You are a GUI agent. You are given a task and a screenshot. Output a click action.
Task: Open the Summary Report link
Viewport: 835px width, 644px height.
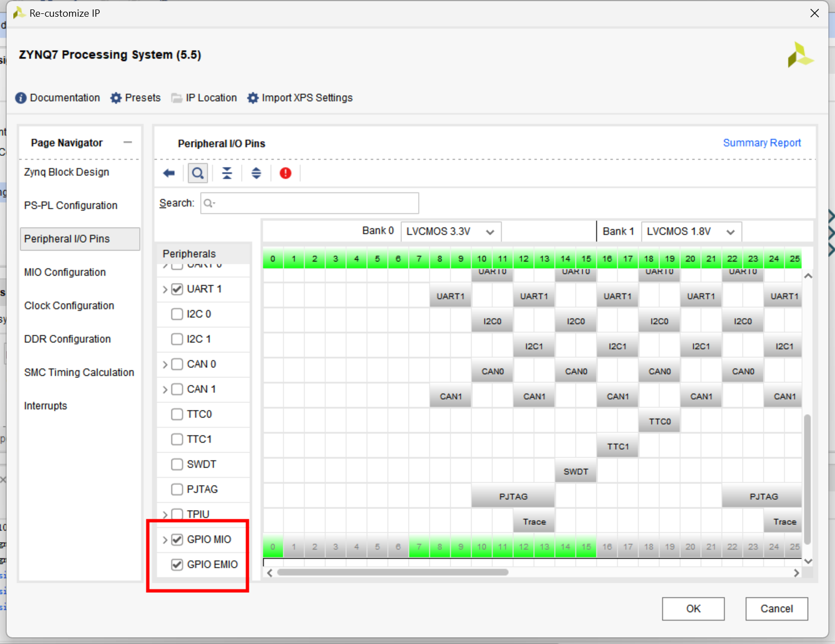point(762,143)
